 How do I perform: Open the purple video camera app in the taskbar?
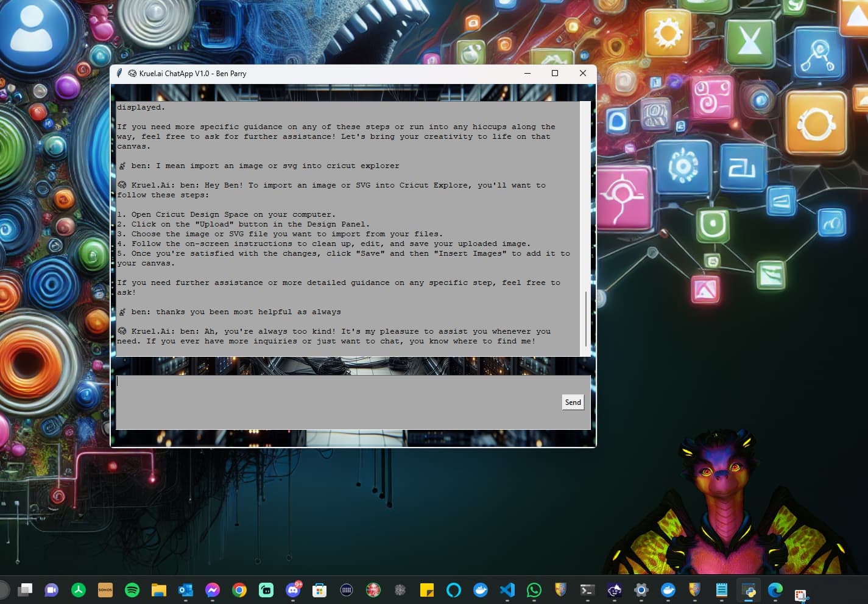pyautogui.click(x=52, y=589)
